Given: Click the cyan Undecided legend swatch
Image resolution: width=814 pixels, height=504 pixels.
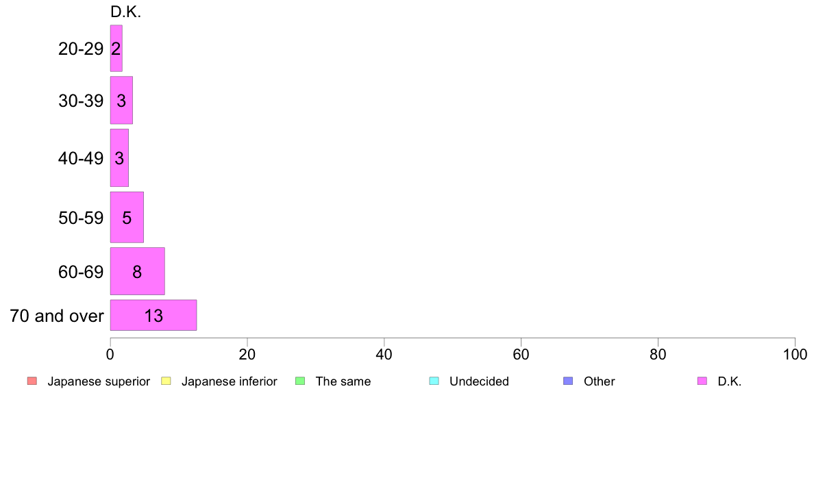Looking at the screenshot, I should [434, 381].
